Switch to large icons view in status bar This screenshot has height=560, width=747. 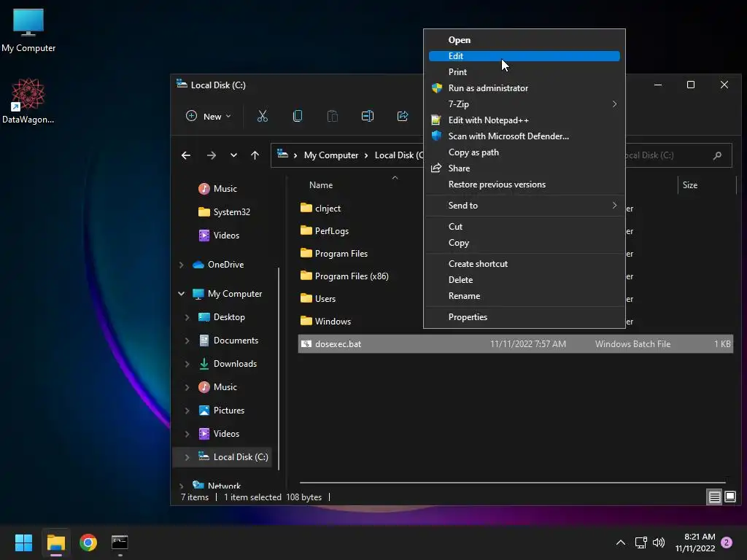(x=729, y=497)
